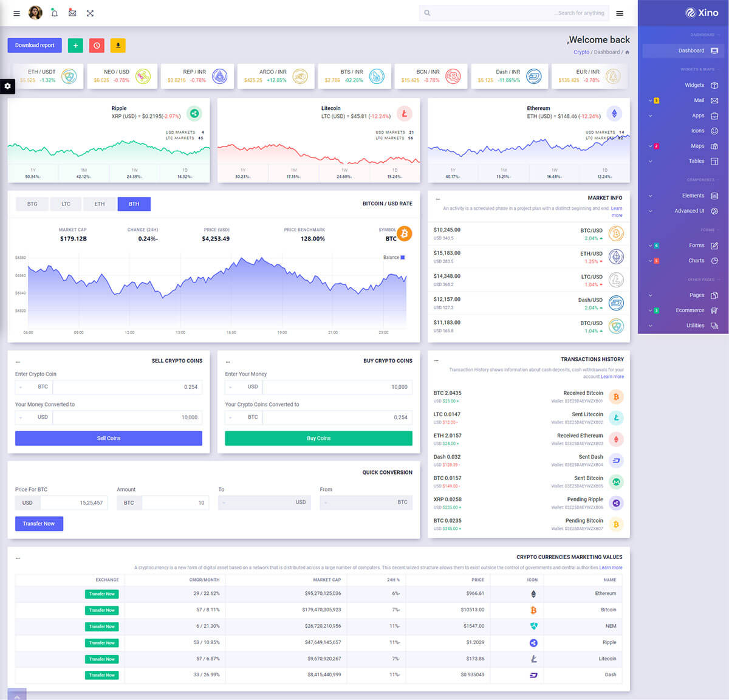
Task: Toggle the sidebar with the left hamburger menu
Action: tap(16, 13)
